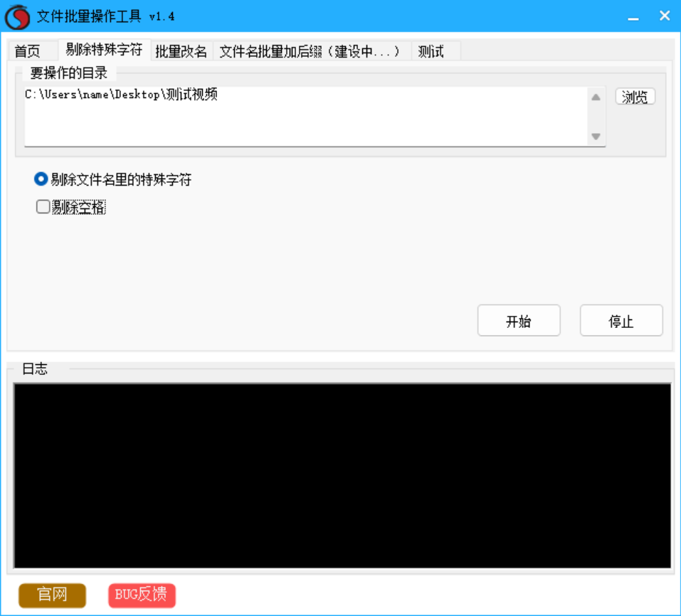The height and width of the screenshot is (616, 681).
Task: Click the 开始 button
Action: [519, 320]
